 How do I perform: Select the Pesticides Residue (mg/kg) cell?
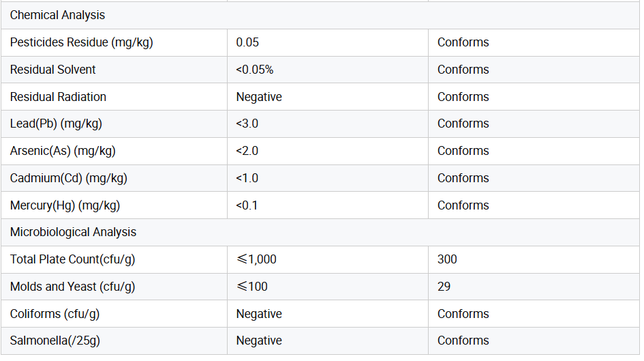(81, 42)
